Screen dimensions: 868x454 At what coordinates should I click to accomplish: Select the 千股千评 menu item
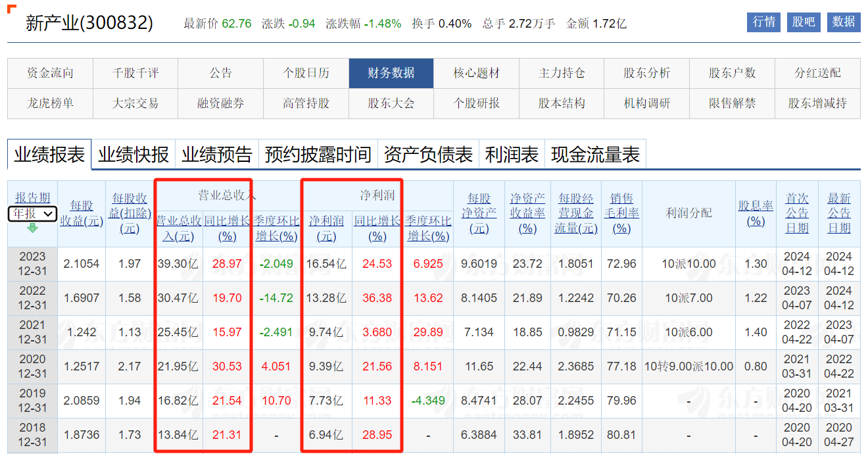coord(135,73)
